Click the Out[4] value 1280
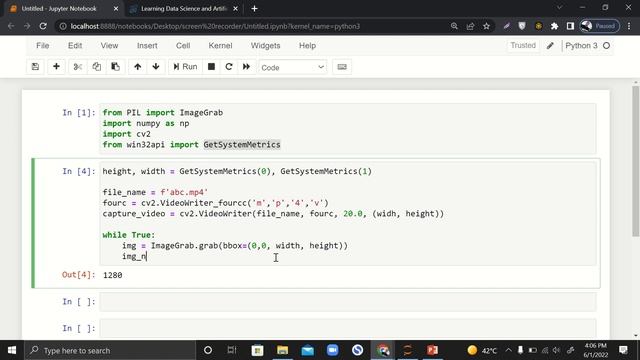 113,275
